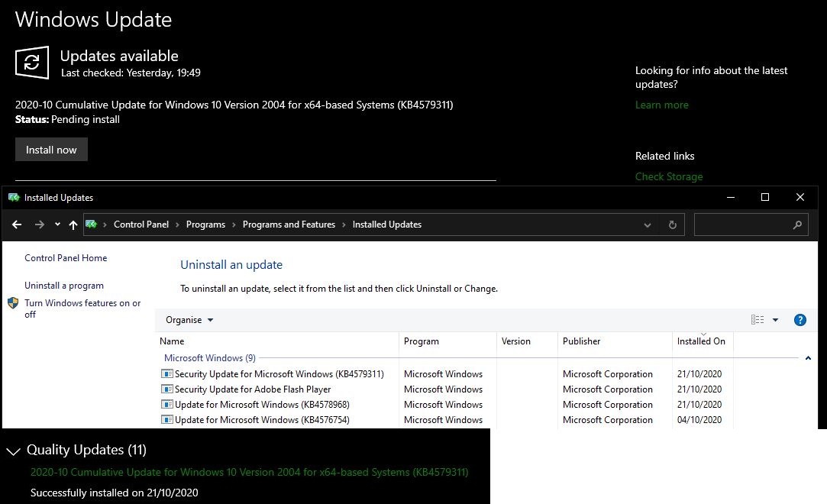Click the search box in Installed Updates
This screenshot has width=827, height=504.
[x=751, y=225]
